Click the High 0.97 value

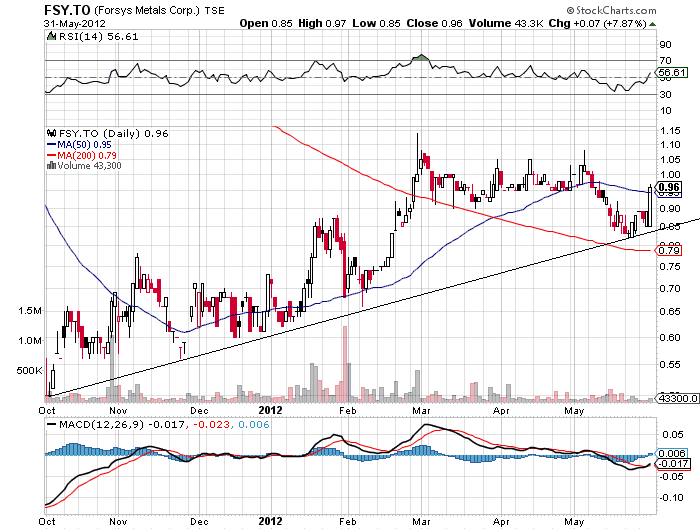coord(322,23)
